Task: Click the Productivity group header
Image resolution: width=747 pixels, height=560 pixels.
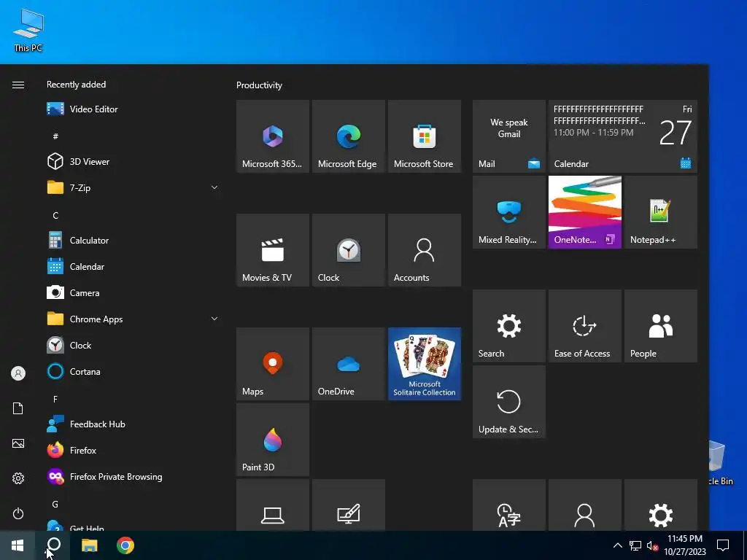Action: click(x=259, y=85)
